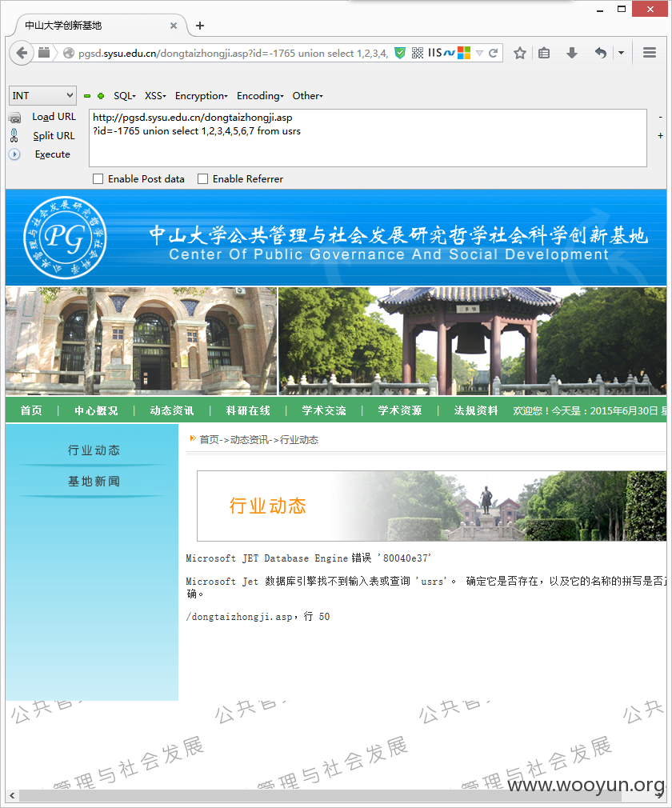
Task: Click the text '/dongtaizhongji.asp, 行 50'
Action: [x=258, y=617]
